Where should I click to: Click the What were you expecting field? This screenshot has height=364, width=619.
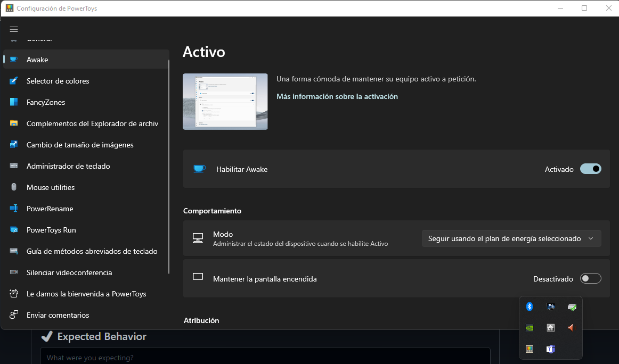265,355
